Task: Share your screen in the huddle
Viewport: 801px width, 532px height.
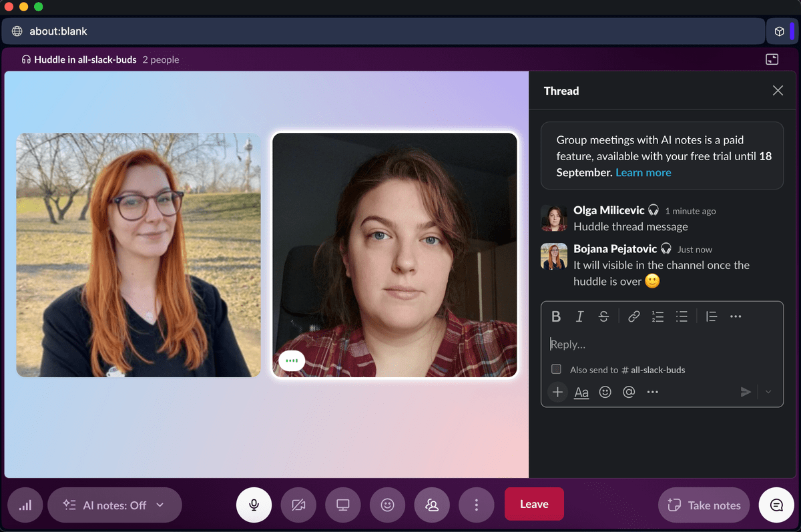Action: [x=342, y=505]
